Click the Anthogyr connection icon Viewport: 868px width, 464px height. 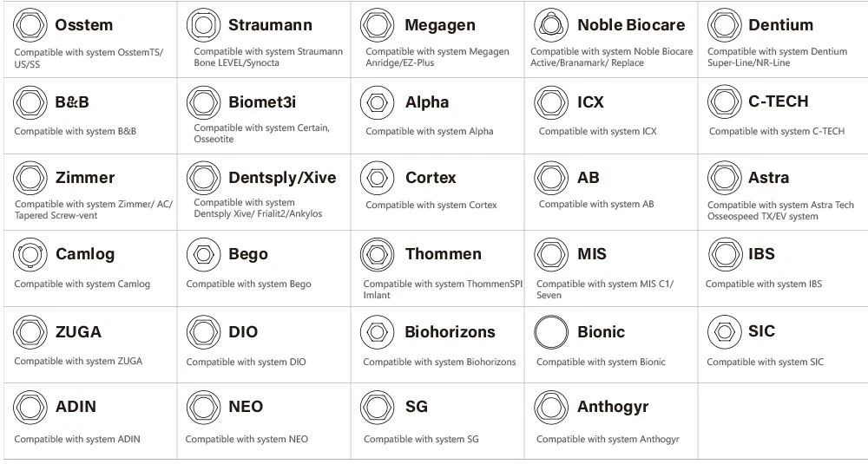coord(551,407)
